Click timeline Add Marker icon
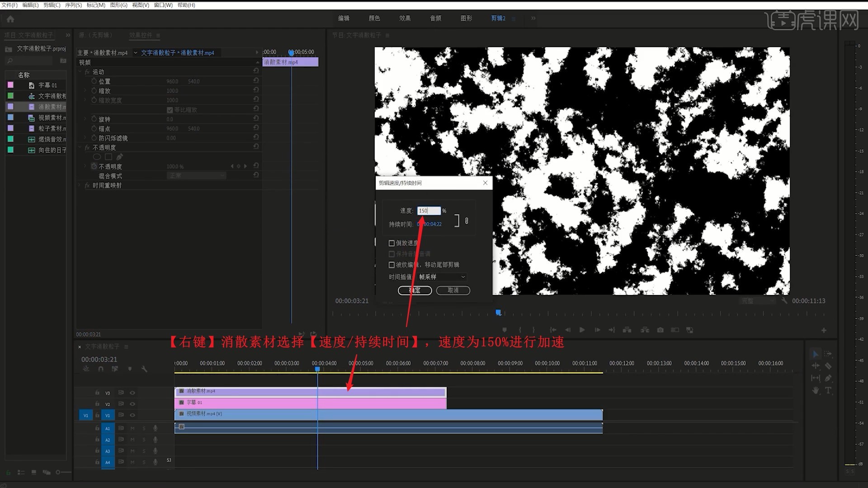The height and width of the screenshot is (488, 868). click(130, 369)
